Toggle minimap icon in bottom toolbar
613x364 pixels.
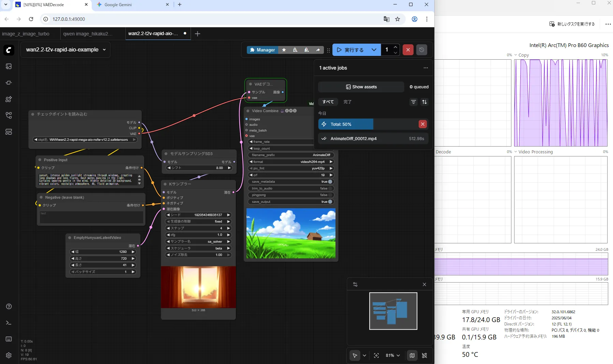click(412, 355)
